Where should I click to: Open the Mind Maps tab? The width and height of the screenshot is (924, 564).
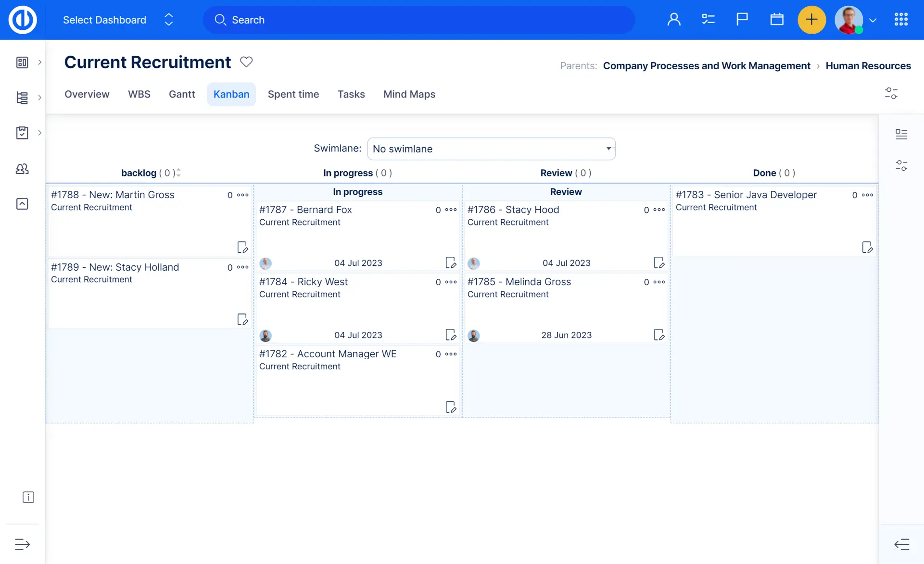click(409, 94)
